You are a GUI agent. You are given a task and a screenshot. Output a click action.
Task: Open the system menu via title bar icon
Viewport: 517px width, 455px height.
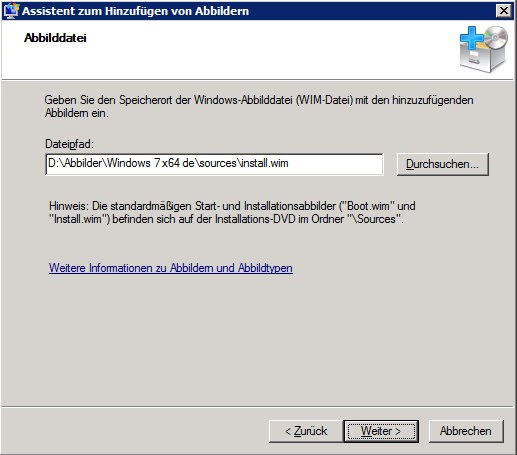11,11
